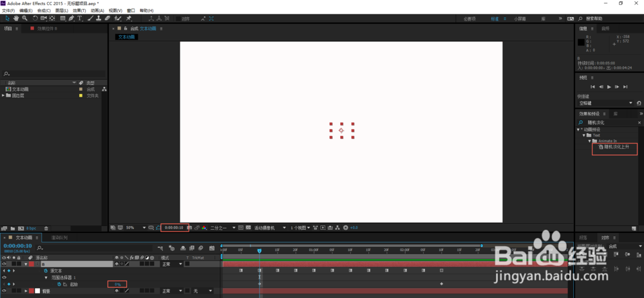This screenshot has width=644, height=298.
Task: Switch to 小屏幕 workspace
Action: (520, 19)
